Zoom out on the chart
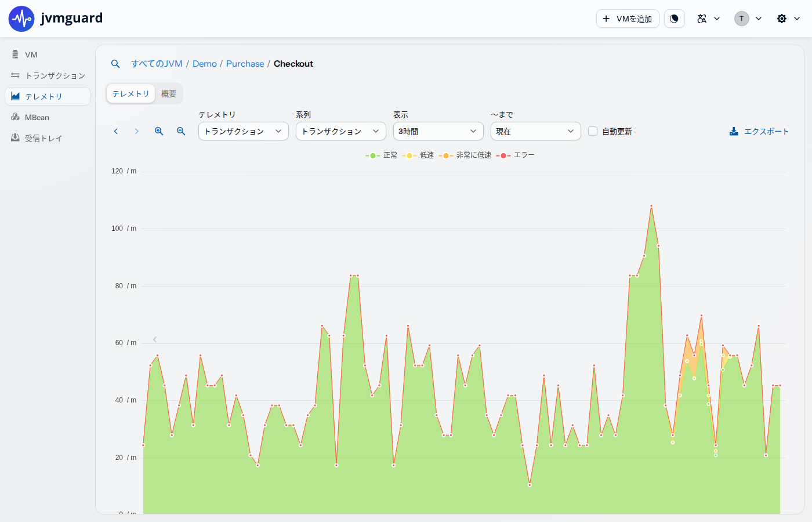Viewport: 812px width, 522px height. point(181,131)
